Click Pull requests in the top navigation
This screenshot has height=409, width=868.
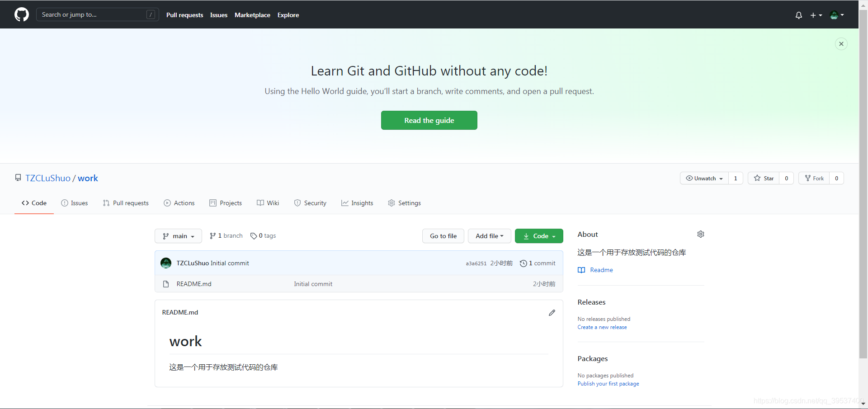click(185, 15)
